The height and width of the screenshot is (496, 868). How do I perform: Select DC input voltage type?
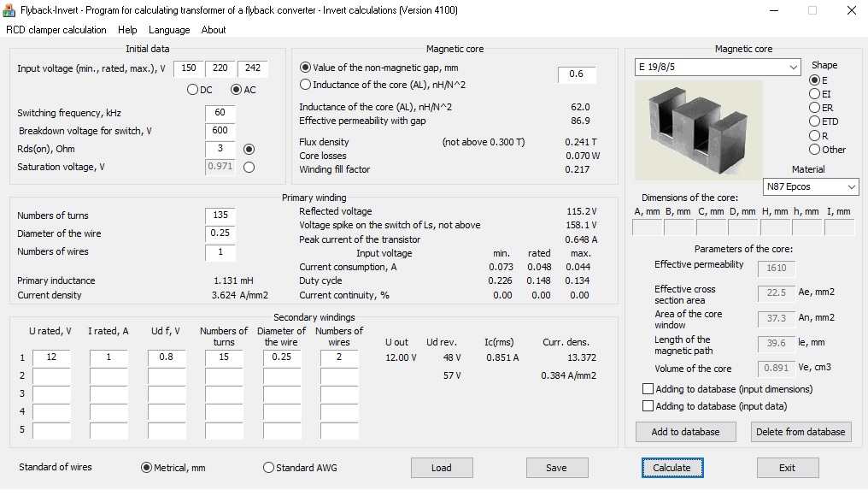[192, 90]
